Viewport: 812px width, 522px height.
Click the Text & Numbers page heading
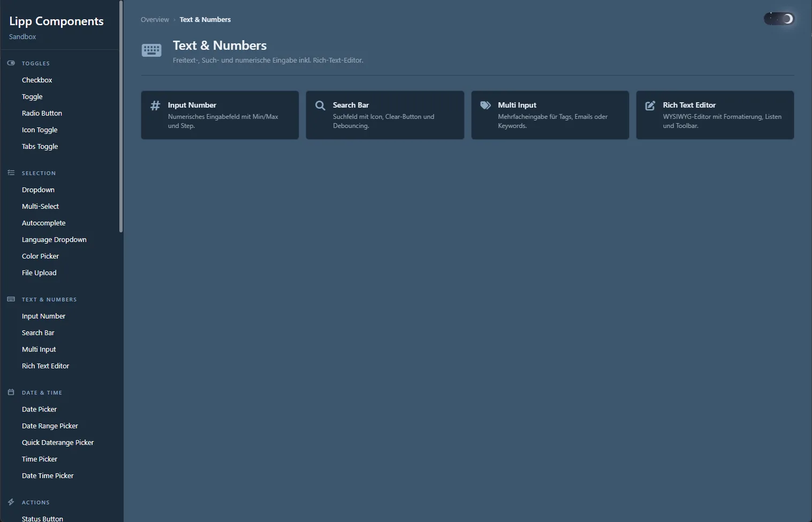pos(219,46)
